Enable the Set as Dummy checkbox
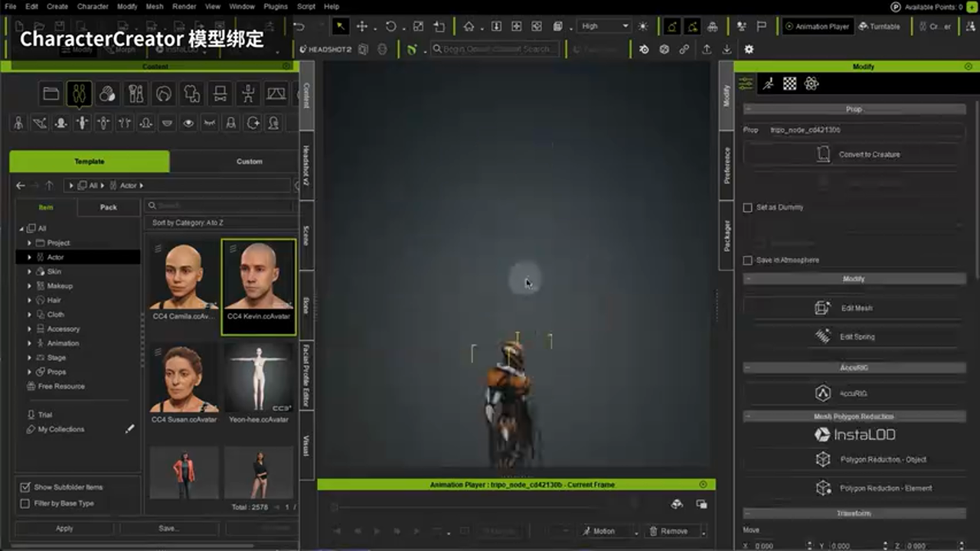Image resolution: width=980 pixels, height=551 pixels. pos(748,207)
